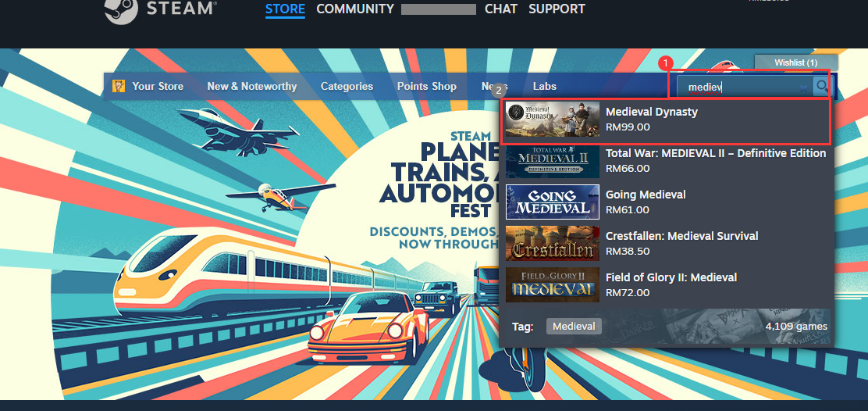868x411 pixels.
Task: Click the Going Medieval thumbnail
Action: (x=553, y=202)
